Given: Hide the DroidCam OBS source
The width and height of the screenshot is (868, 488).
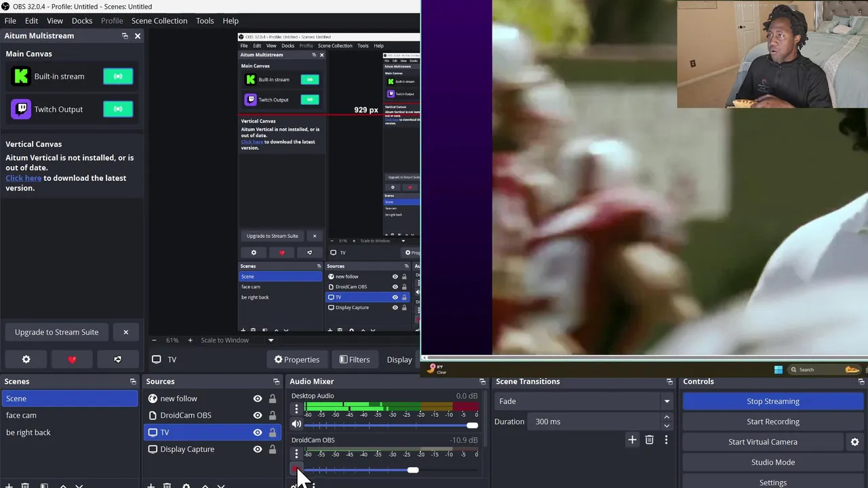Looking at the screenshot, I should (x=258, y=415).
